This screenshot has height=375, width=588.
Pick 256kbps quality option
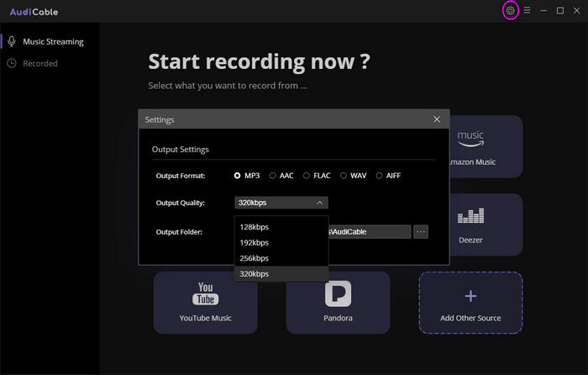click(x=255, y=258)
